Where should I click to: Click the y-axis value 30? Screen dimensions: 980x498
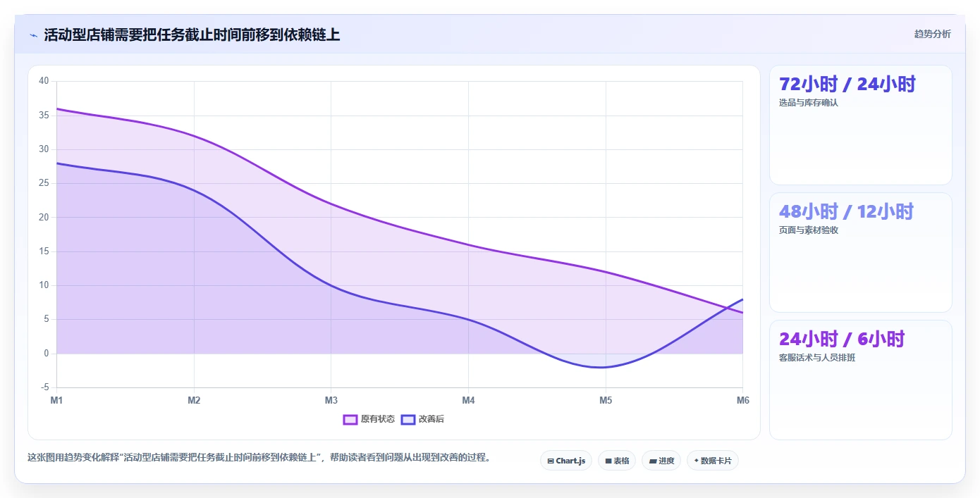[x=44, y=149]
